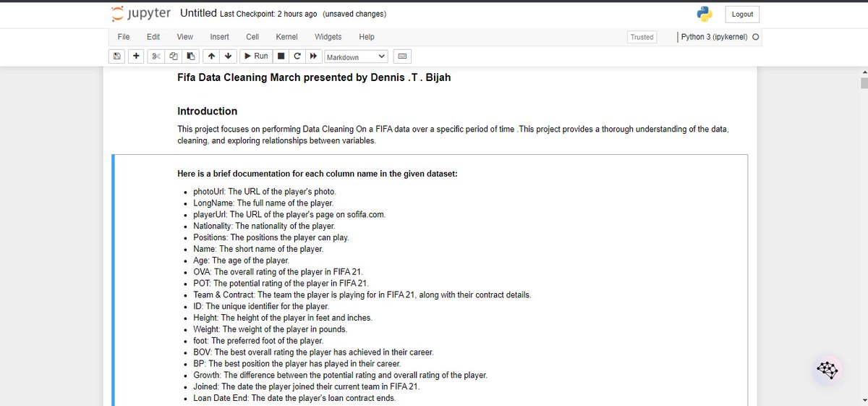Click the photoUrl list item
Viewport: 868px width, 406px height.
pyautogui.click(x=265, y=192)
